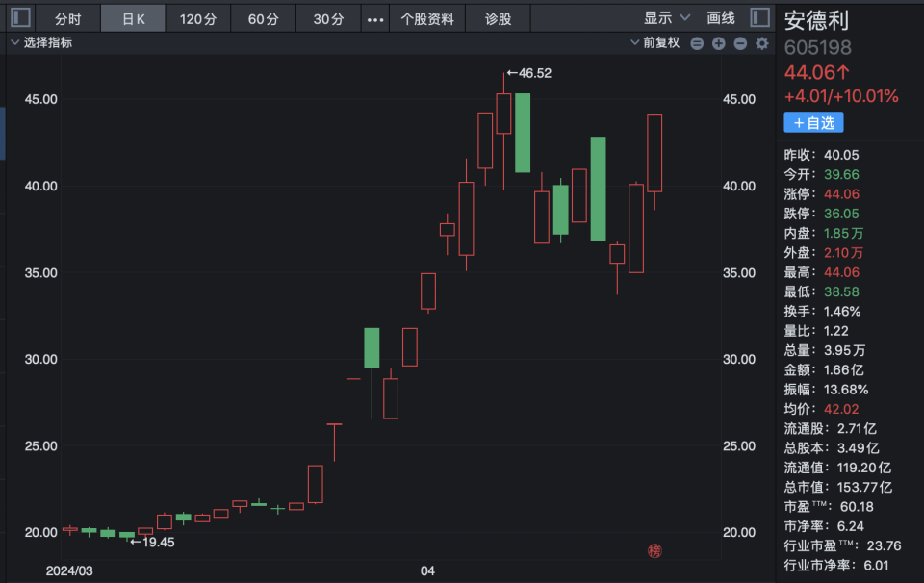
Task: Click the 46.52 high price candlestick
Action: (503, 114)
